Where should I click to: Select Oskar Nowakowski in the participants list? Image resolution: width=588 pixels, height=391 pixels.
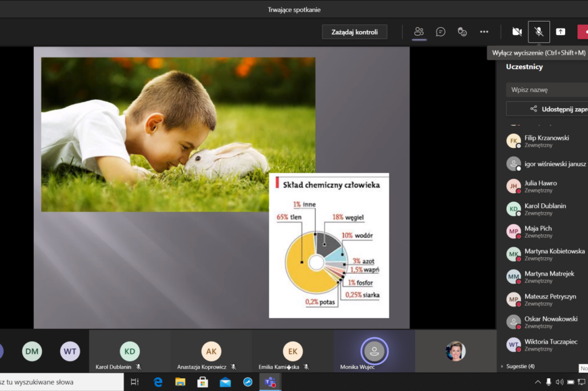pos(547,322)
